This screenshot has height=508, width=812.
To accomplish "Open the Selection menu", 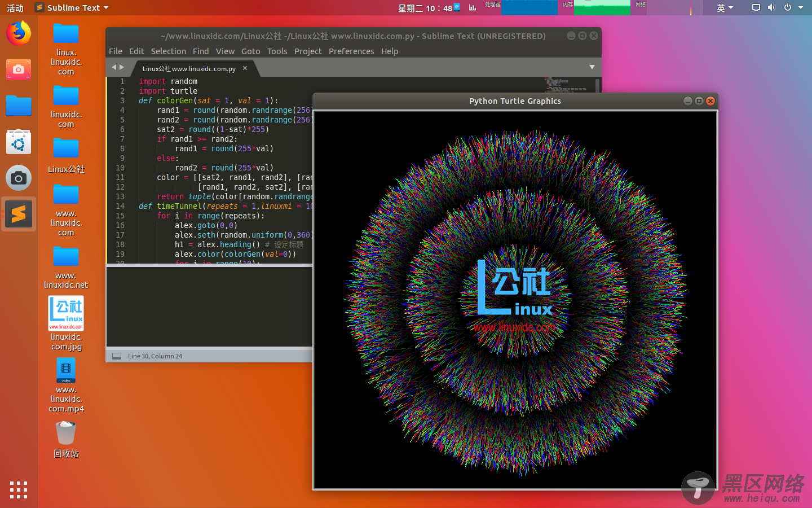I will coord(168,51).
